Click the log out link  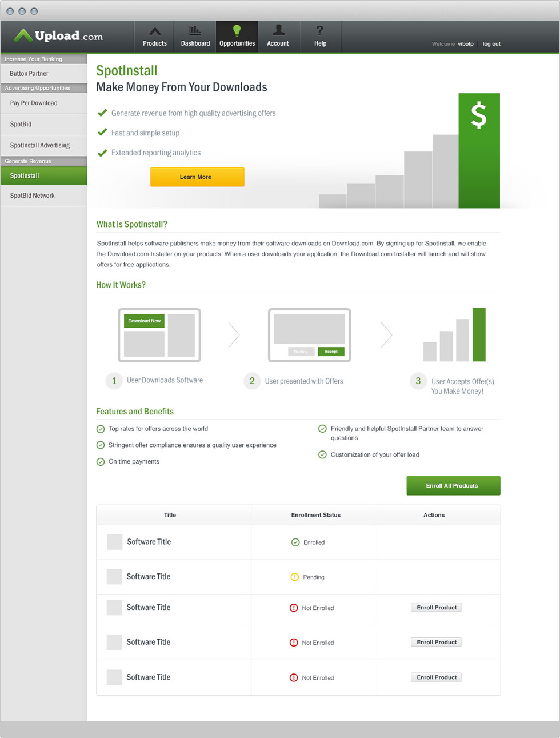(x=491, y=44)
